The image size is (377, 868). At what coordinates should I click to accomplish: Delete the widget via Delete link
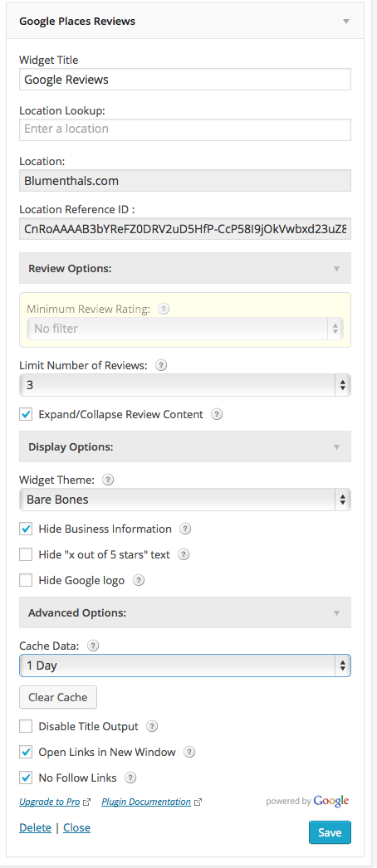[36, 828]
